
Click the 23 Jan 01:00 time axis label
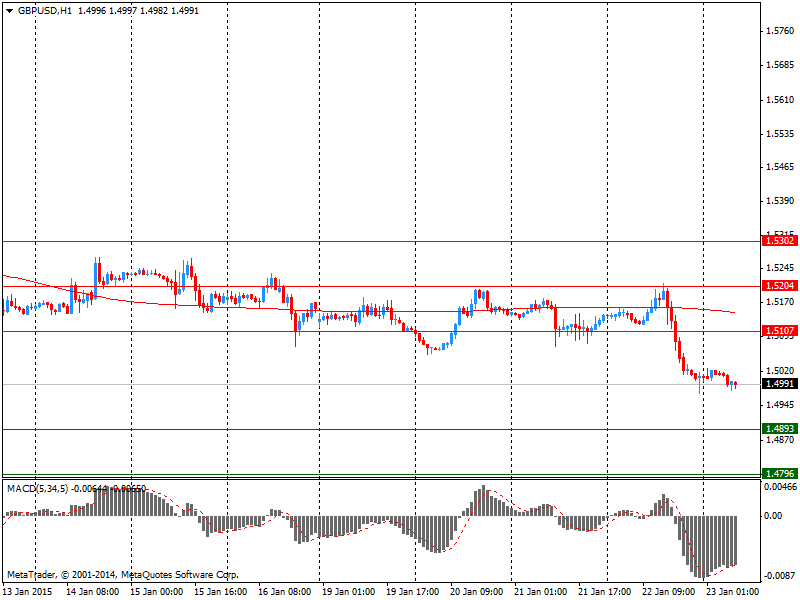[x=732, y=592]
